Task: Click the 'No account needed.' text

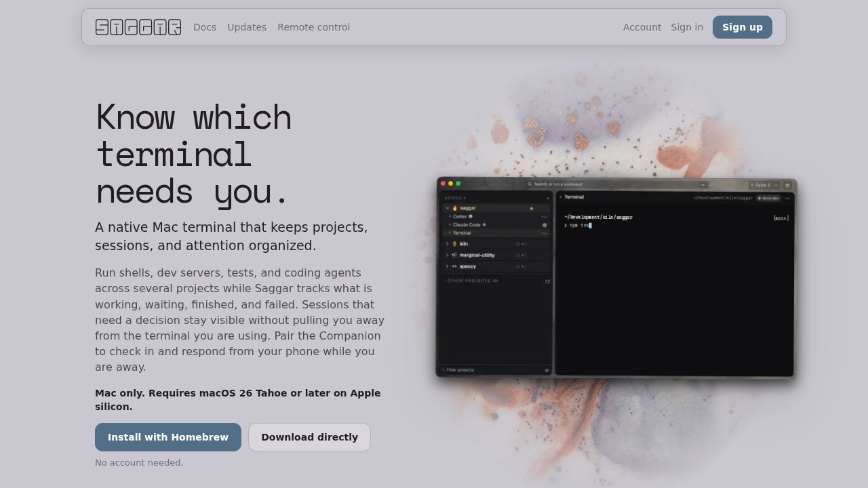Action: 139,463
